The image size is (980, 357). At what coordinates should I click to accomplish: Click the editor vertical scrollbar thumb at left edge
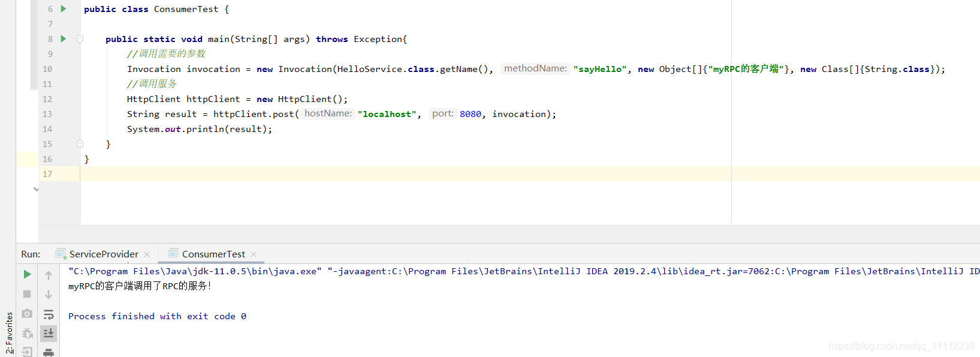[34, 45]
